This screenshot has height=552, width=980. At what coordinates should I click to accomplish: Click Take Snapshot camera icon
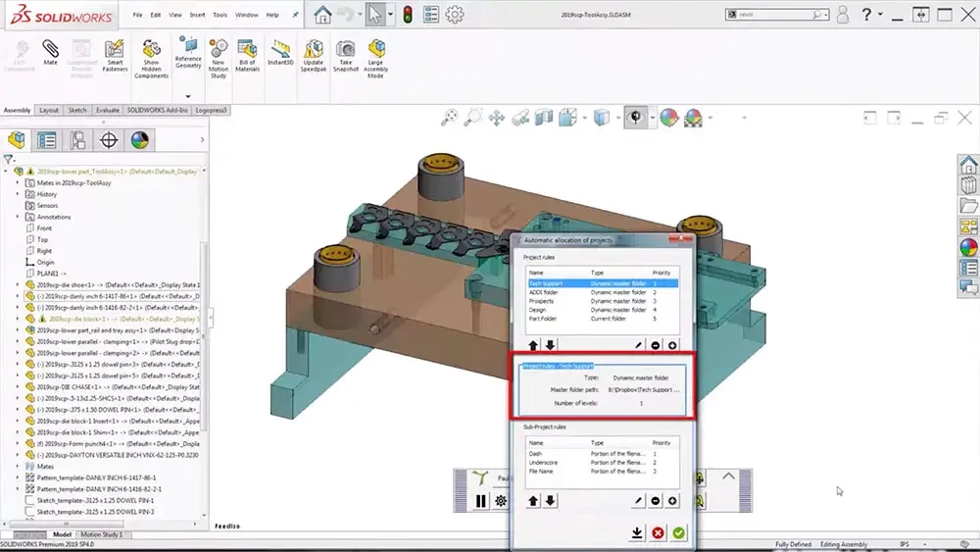(346, 56)
